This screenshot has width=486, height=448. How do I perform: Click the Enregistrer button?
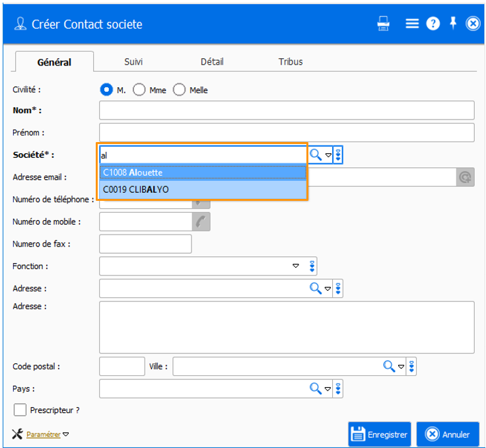pyautogui.click(x=380, y=434)
